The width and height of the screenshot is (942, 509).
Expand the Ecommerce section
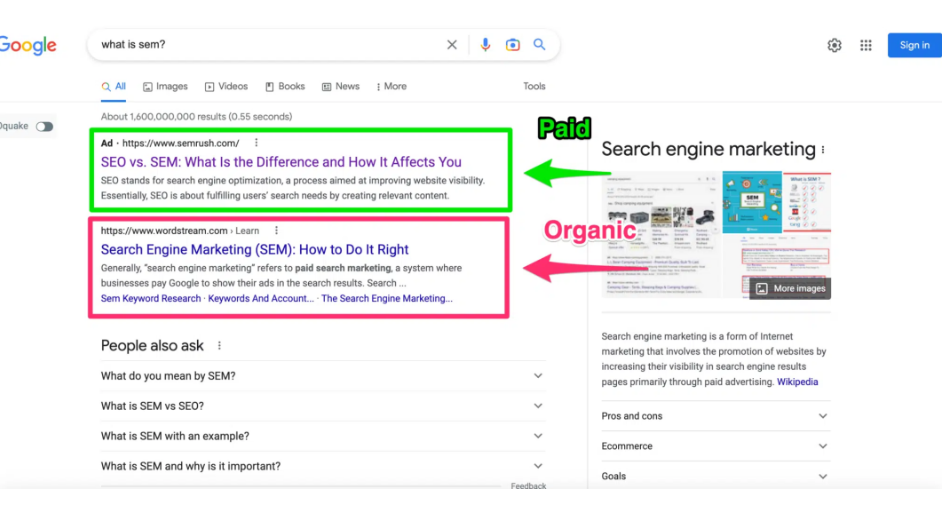click(x=823, y=446)
